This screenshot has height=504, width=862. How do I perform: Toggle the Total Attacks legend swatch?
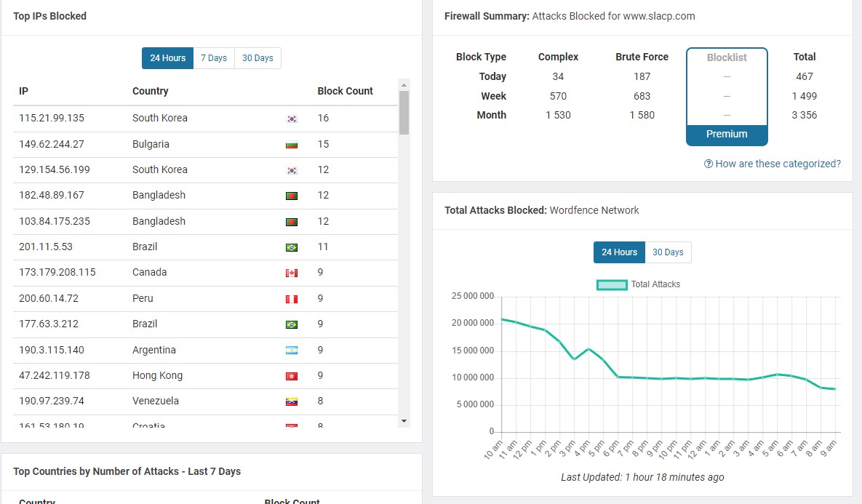click(x=612, y=284)
